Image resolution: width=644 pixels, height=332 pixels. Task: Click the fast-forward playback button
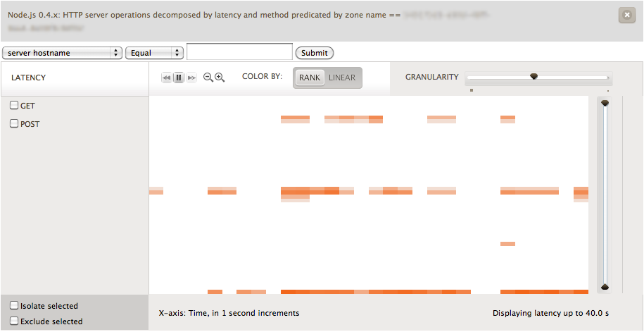click(x=191, y=78)
